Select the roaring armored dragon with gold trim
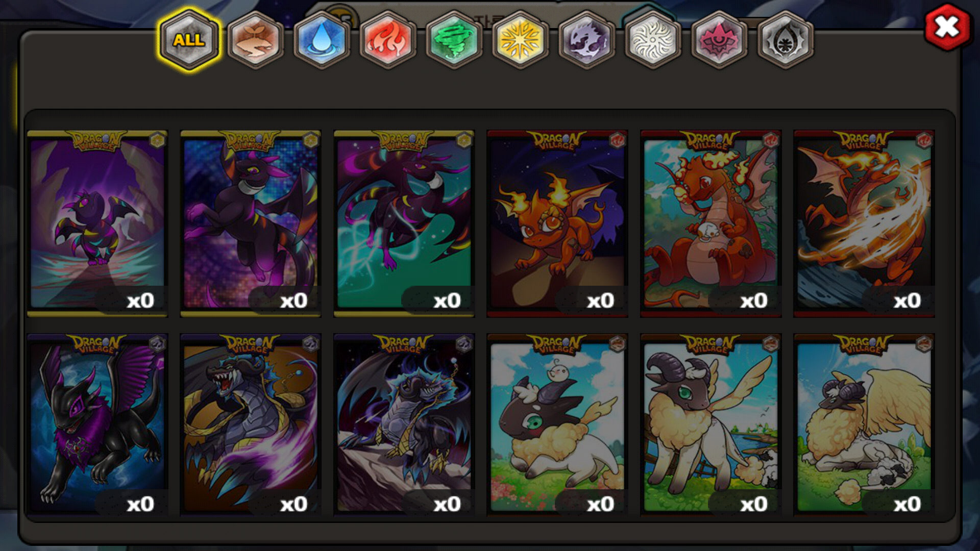Screen dimensions: 980x551 pos(251,424)
